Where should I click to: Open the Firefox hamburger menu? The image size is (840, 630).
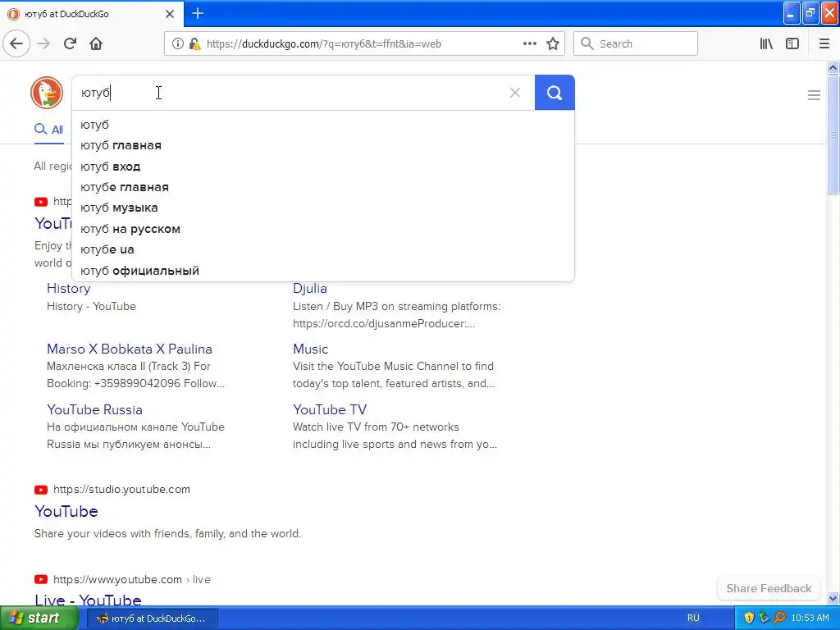824,44
